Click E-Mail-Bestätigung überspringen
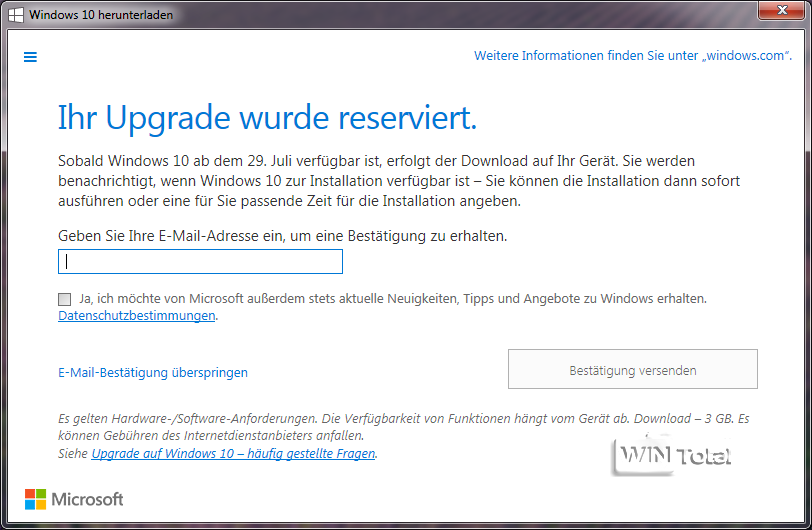The height and width of the screenshot is (530, 812). pos(153,373)
